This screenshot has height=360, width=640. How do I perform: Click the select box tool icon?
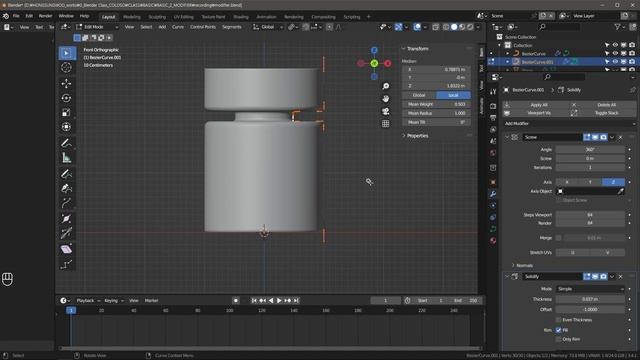(67, 53)
